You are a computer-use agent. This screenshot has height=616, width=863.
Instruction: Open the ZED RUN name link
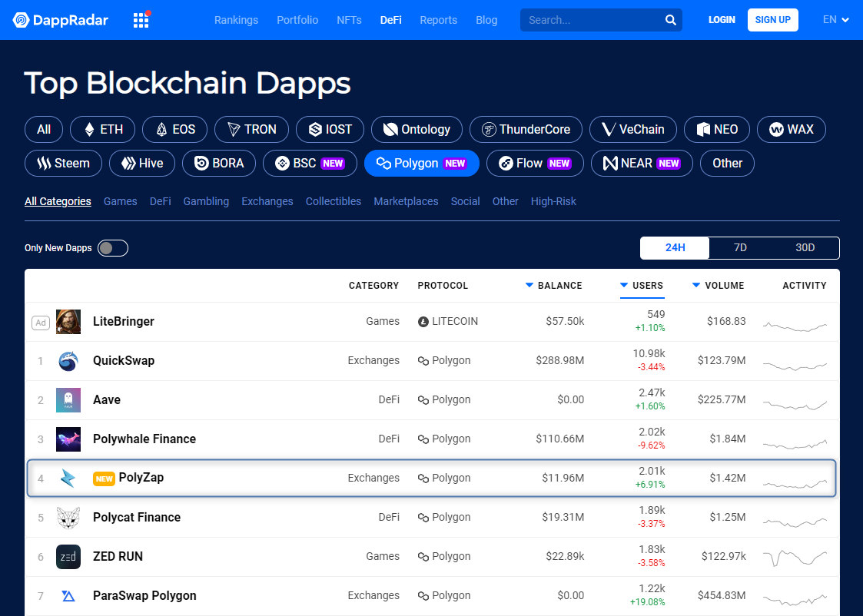pyautogui.click(x=118, y=557)
